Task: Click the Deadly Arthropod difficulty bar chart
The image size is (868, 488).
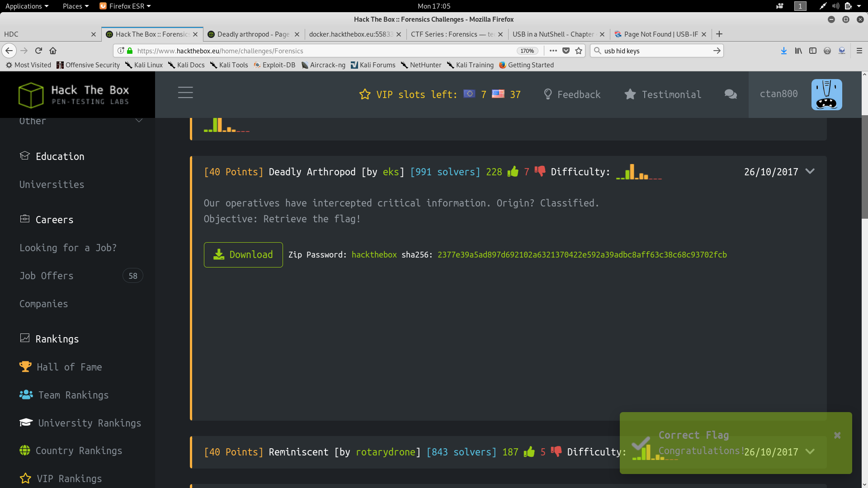Action: [639, 172]
